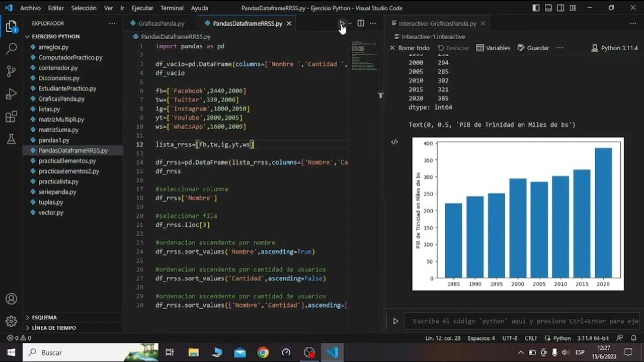Open the Archivo menu
The width and height of the screenshot is (644, 362).
(x=30, y=8)
